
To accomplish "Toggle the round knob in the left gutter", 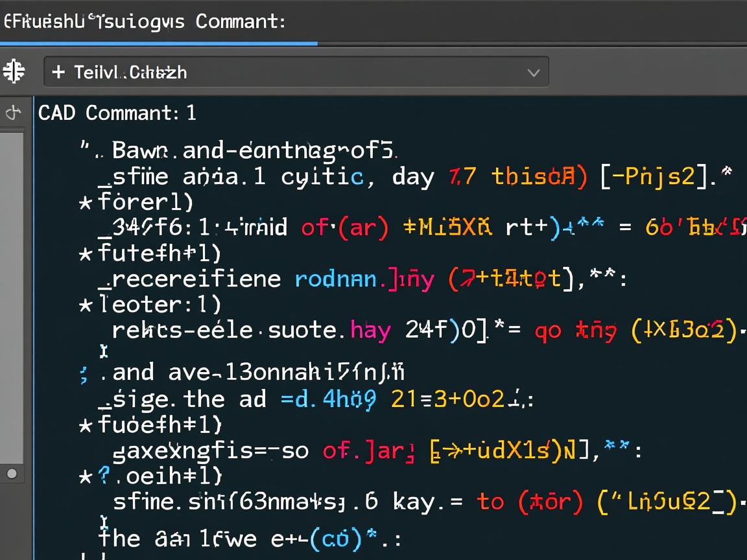I will pos(11,474).
